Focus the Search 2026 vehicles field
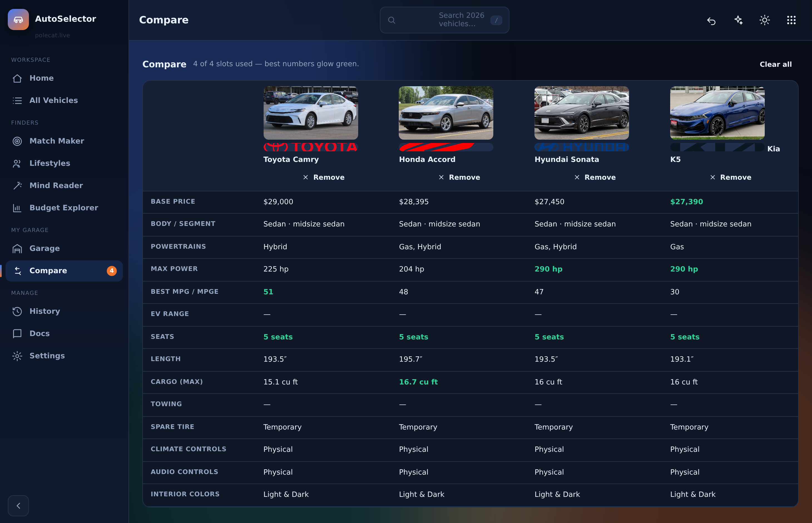This screenshot has width=812, height=523. click(x=444, y=20)
